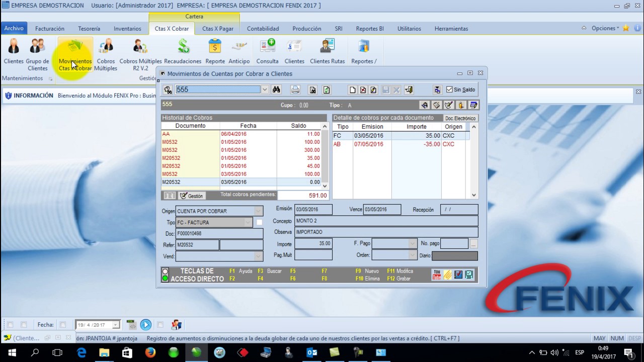
Task: Click the yellow figure icon in client bar
Action: pyautogui.click(x=460, y=105)
